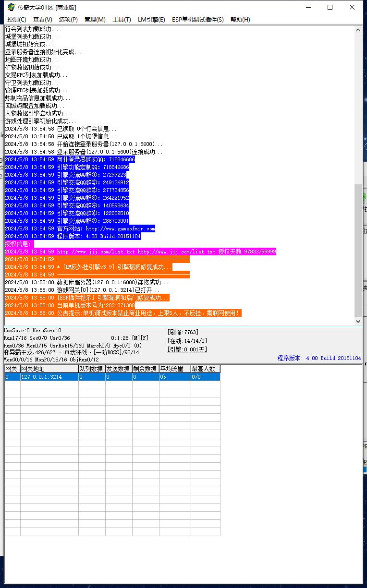Click log scrollbar down arrow
The height and width of the screenshot is (588, 367).
tap(358, 322)
